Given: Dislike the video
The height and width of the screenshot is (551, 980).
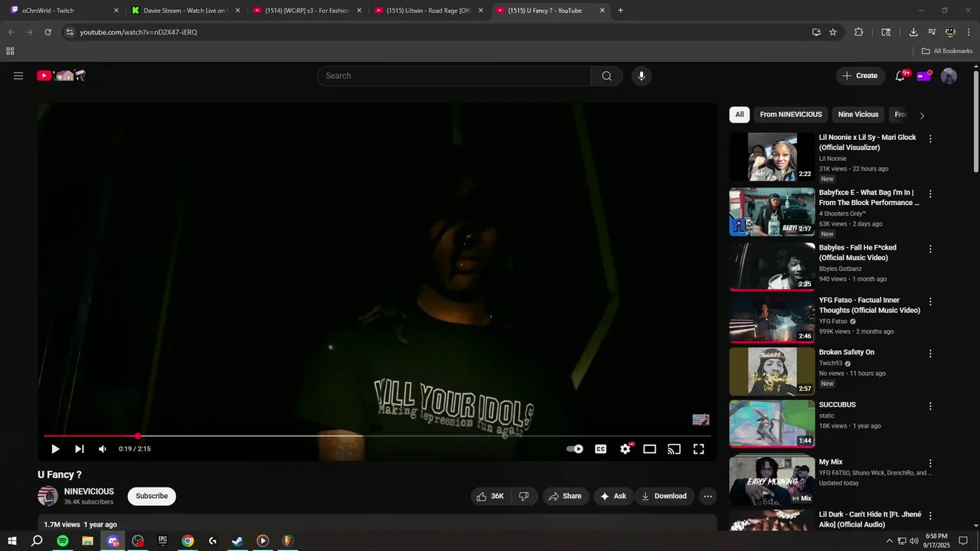Looking at the screenshot, I should point(524,496).
